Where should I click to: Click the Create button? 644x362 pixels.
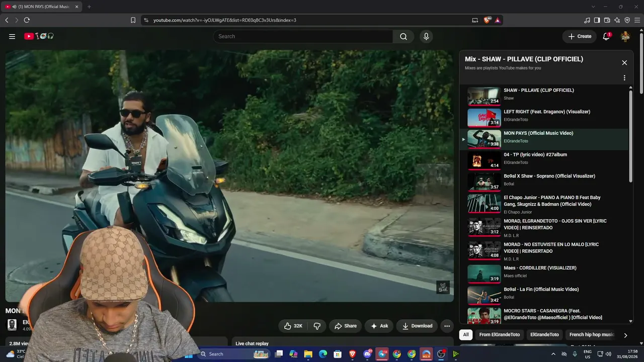(x=580, y=36)
